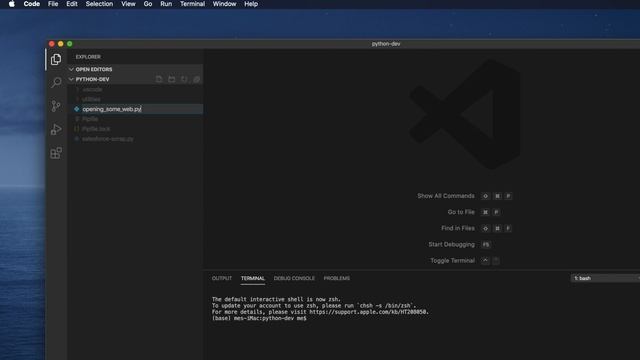Open the Search view in the activity bar
Image resolution: width=640 pixels, height=360 pixels.
click(56, 82)
